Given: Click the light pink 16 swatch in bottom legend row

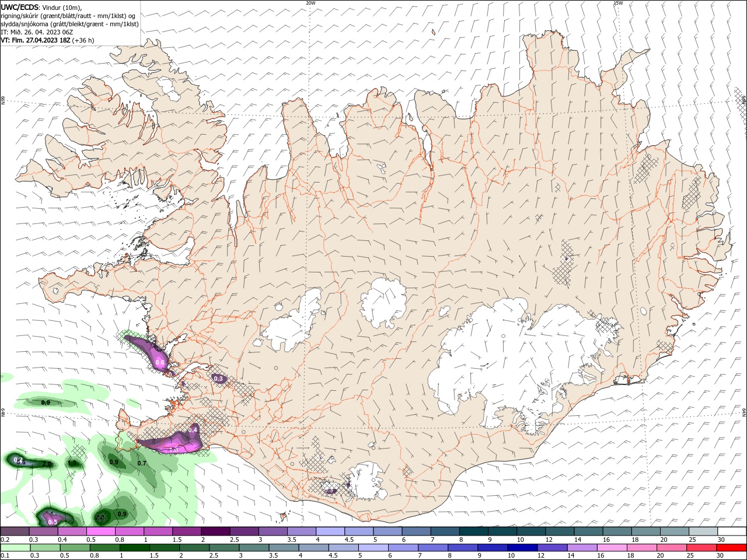Looking at the screenshot, I should (x=611, y=548).
